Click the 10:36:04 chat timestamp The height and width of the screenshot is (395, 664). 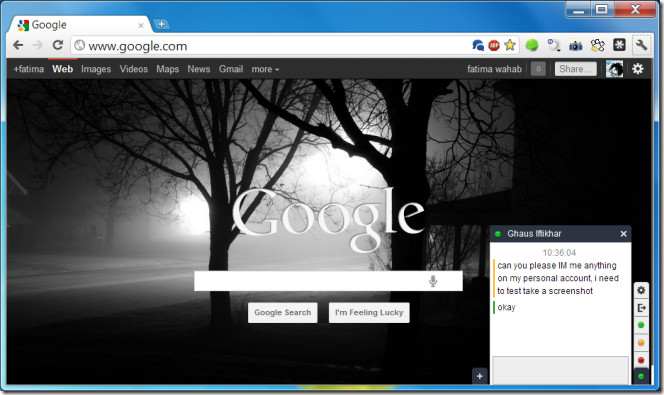point(559,253)
